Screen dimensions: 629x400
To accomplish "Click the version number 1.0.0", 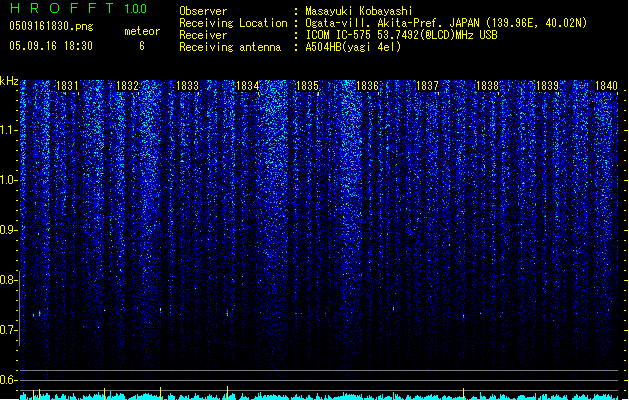I will [136, 9].
